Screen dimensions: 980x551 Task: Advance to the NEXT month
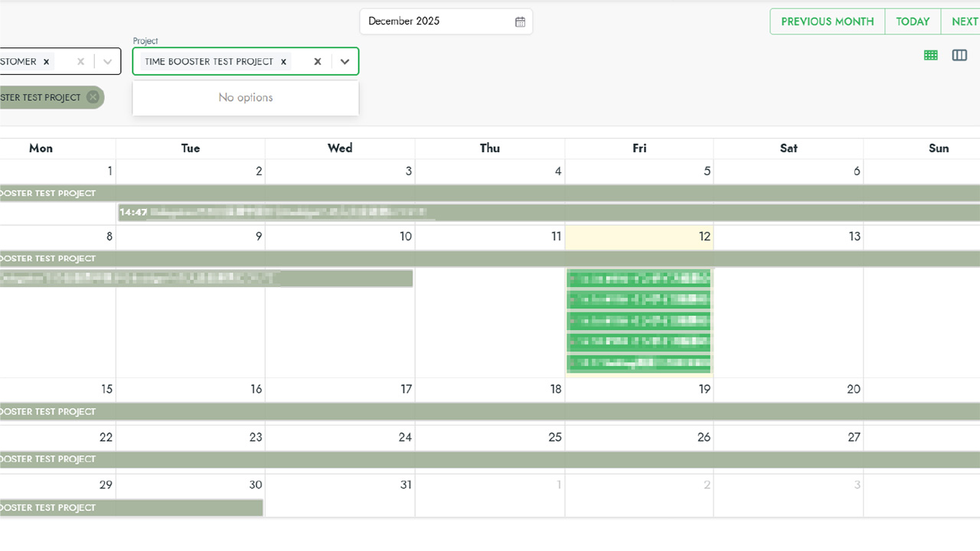coord(964,21)
